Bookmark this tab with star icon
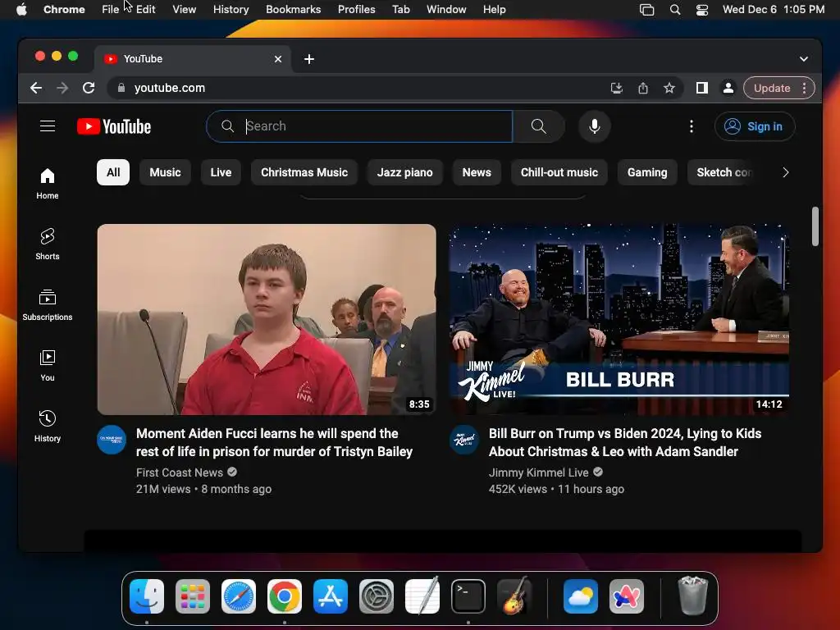This screenshot has height=630, width=840. (669, 88)
